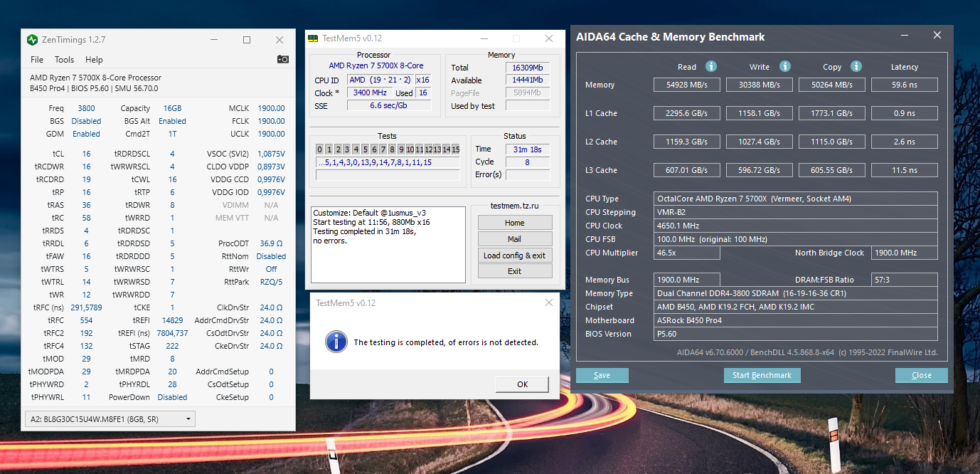Click the testmem.tz.ru label
980x474 pixels.
(515, 206)
